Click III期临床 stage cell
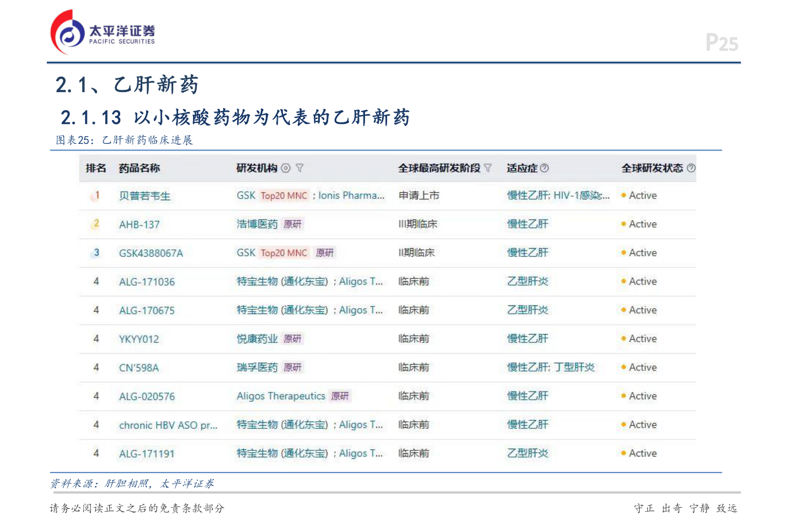The image size is (794, 532). click(418, 224)
